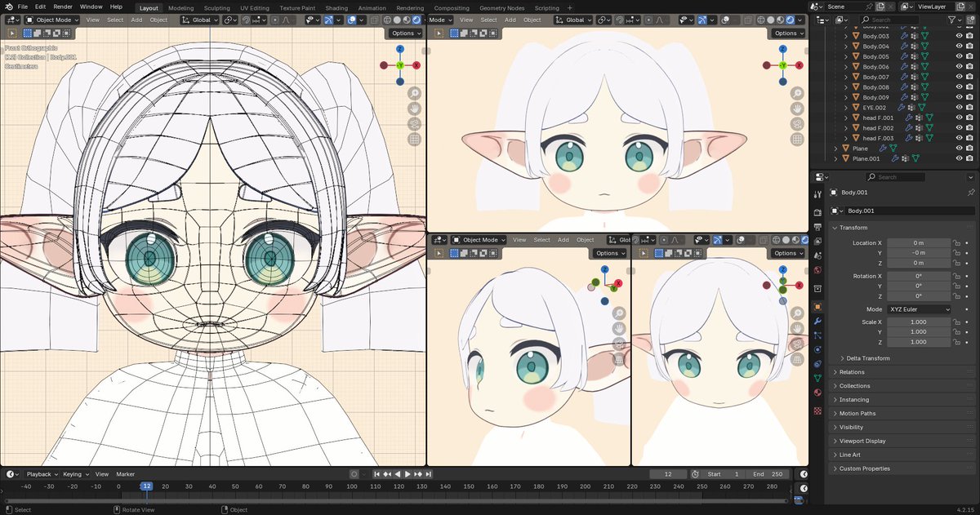Open the Texture properties checker tab
The width and height of the screenshot is (980, 515).
817,410
